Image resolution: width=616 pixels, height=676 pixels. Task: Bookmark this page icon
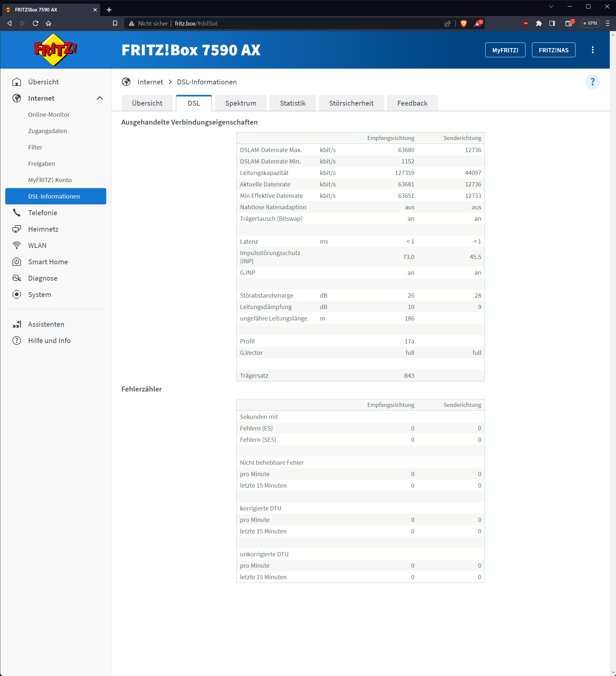[115, 24]
